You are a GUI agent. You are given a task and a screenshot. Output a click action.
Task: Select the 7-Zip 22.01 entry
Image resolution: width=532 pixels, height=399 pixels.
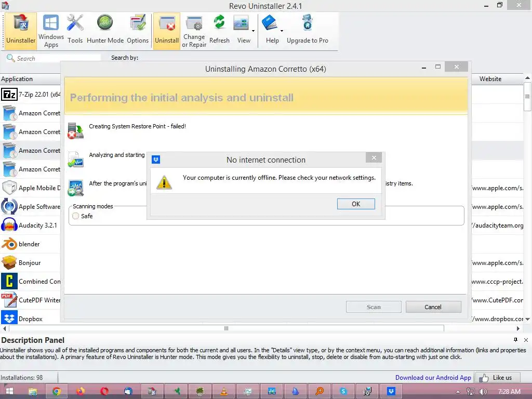(31, 95)
